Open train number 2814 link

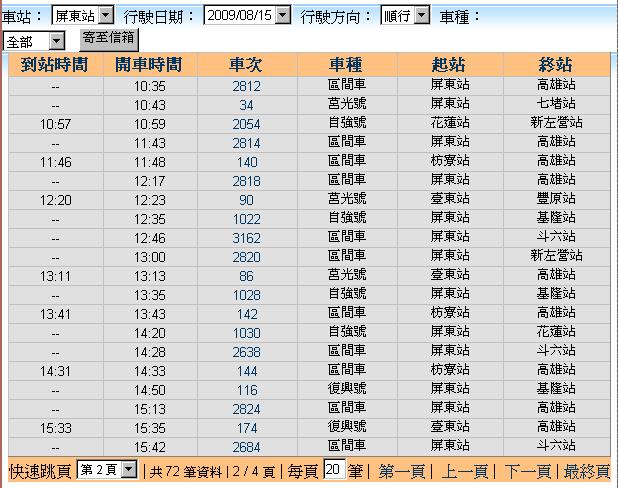[246, 143]
